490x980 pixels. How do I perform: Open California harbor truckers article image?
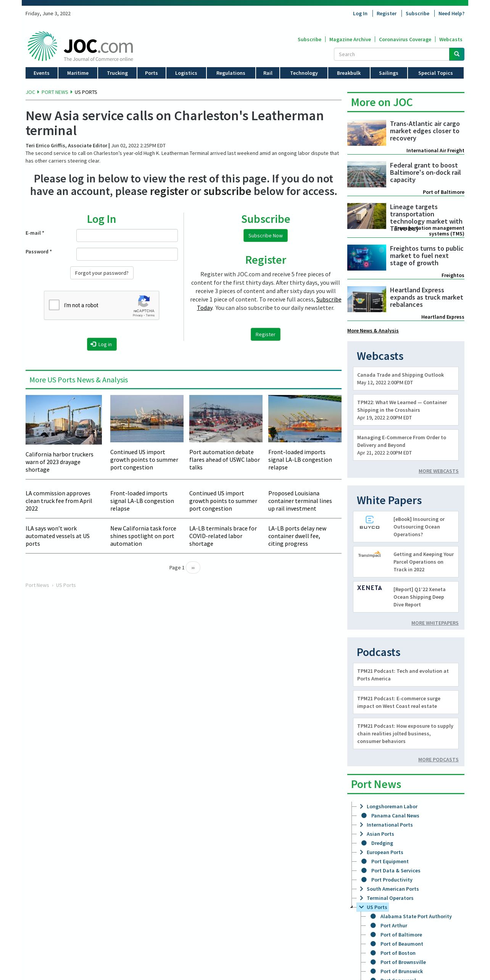(64, 420)
